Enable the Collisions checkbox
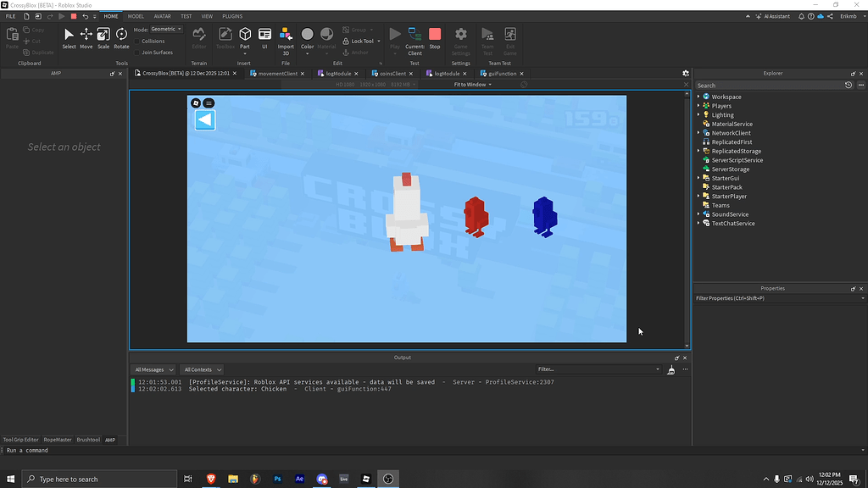This screenshot has height=488, width=868. 135,41
